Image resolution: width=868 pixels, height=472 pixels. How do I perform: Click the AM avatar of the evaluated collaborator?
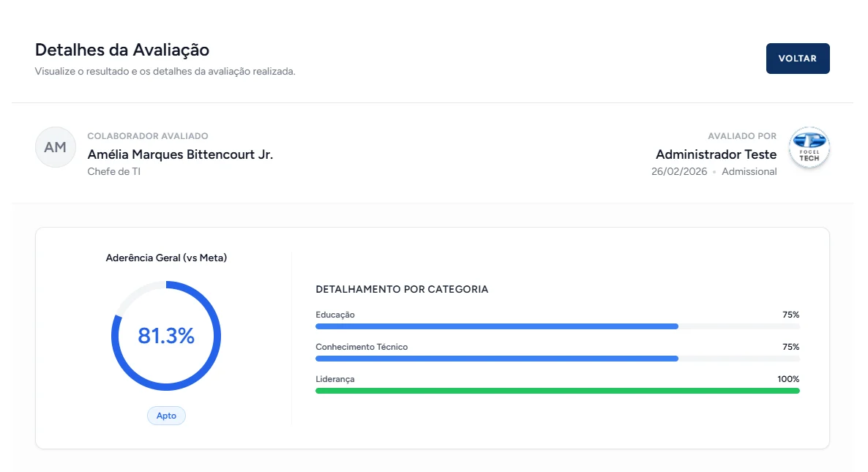pyautogui.click(x=56, y=147)
